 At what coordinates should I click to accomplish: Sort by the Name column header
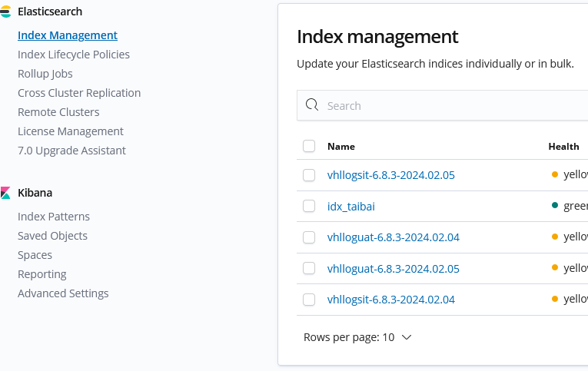pos(341,147)
